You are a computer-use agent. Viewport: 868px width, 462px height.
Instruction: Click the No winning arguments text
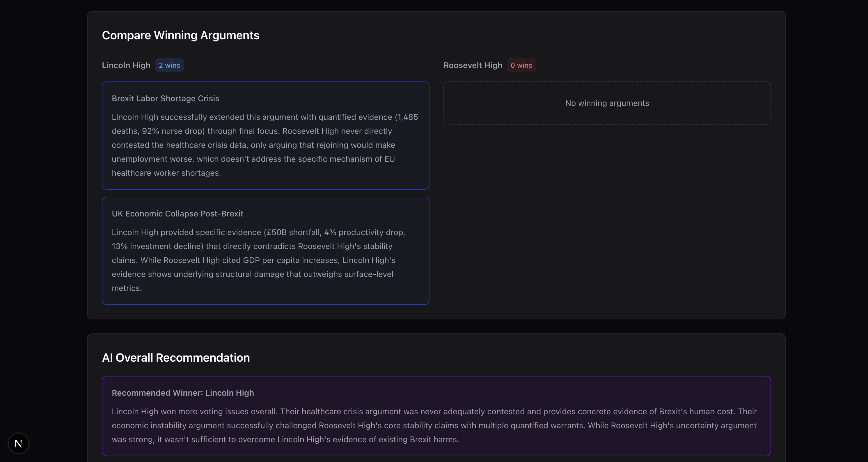(607, 103)
